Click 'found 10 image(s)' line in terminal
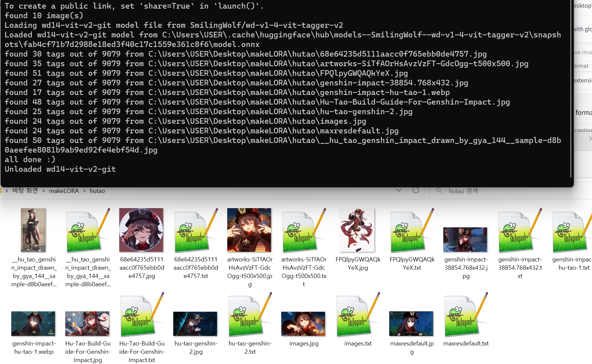 44,16
